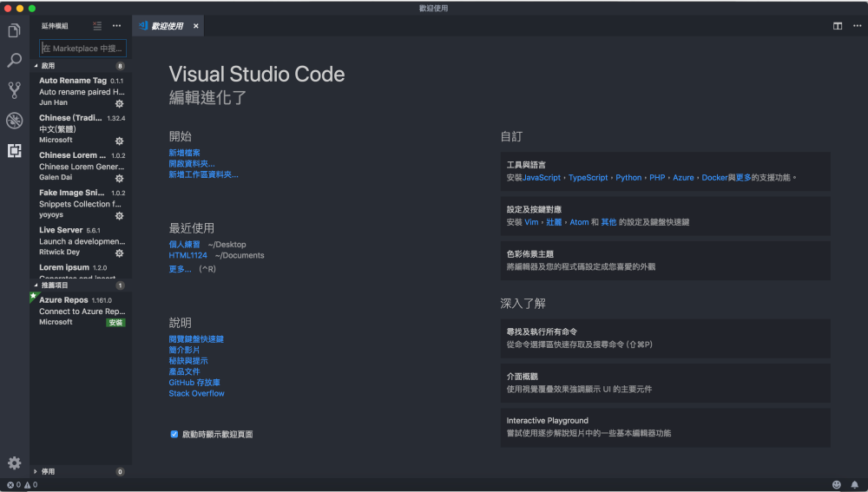Open the 產品文件 link

click(x=184, y=372)
